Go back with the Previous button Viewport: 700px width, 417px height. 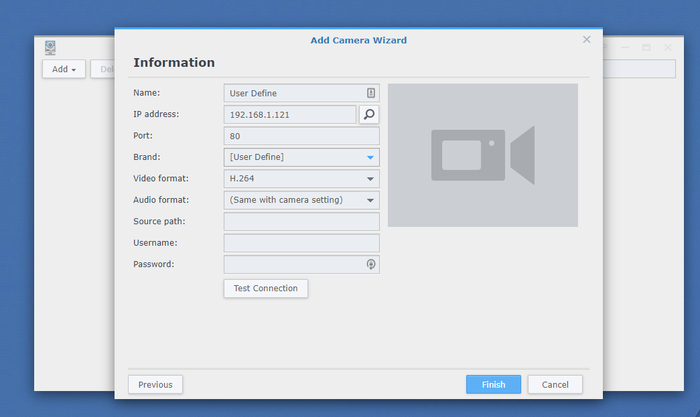coord(155,384)
